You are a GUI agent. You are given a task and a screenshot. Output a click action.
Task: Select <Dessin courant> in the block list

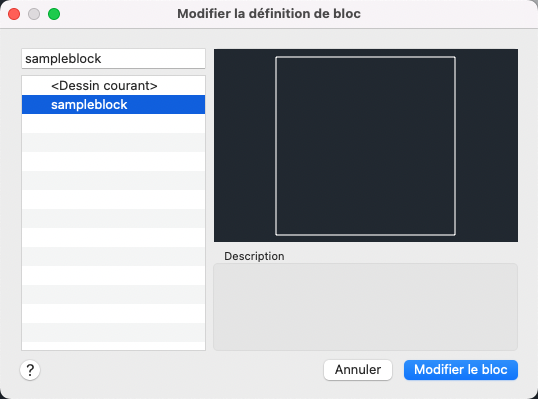pos(114,85)
